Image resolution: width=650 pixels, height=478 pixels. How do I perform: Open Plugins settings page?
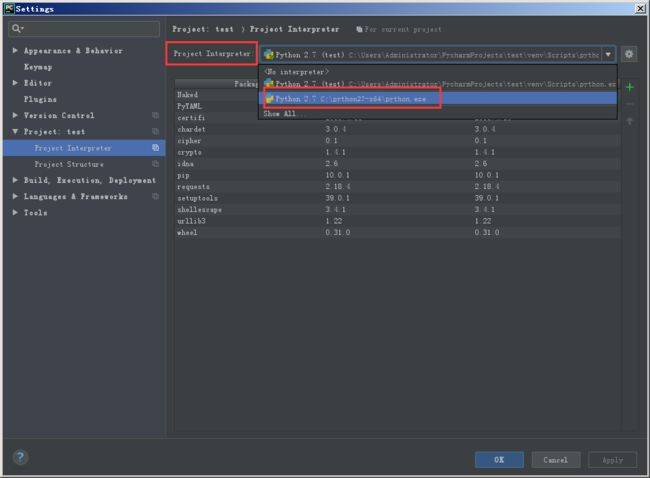pyautogui.click(x=40, y=99)
